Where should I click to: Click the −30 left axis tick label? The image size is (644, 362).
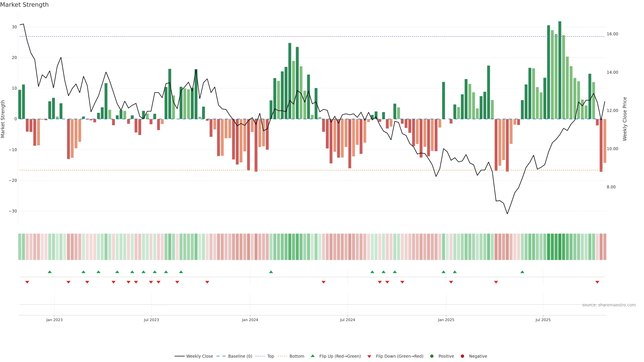pos(13,211)
